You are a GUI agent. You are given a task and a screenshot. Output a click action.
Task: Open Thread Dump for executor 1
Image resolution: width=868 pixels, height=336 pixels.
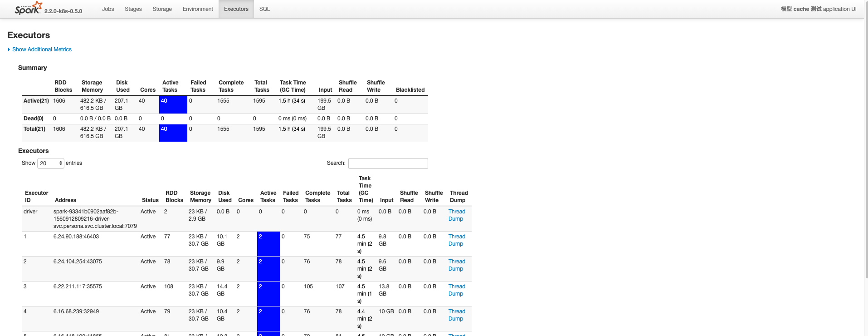[x=457, y=240]
